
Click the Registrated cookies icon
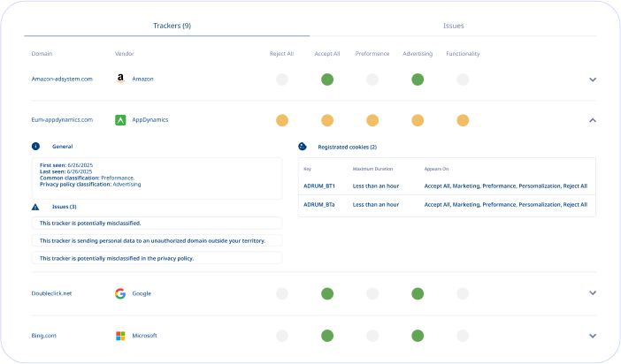[303, 147]
